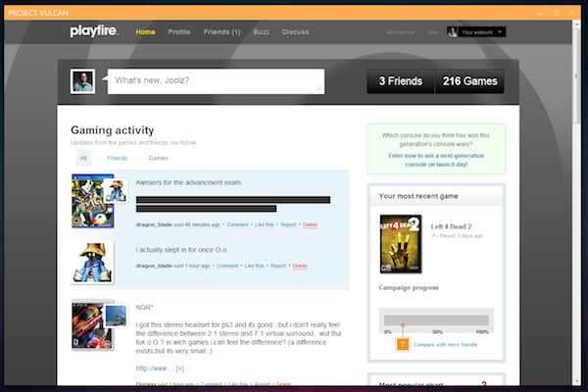
Task: Open the Left 4 Dead 2 cover art
Action: [x=401, y=244]
